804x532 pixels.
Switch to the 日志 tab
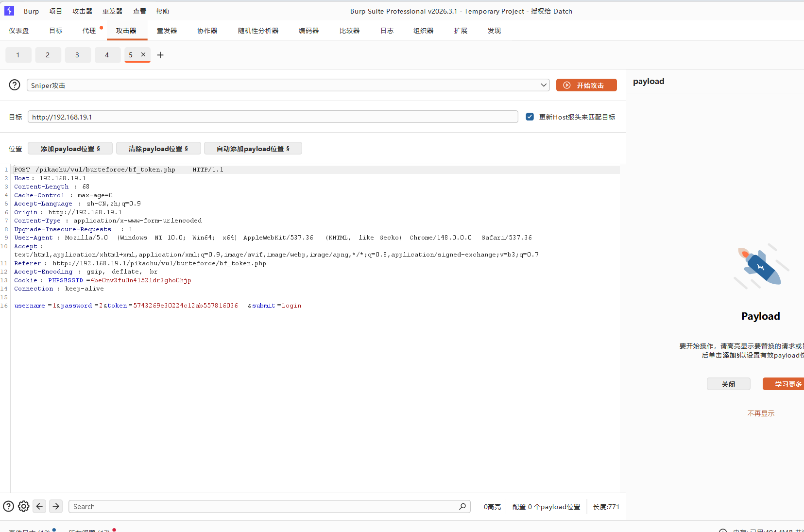pos(387,31)
